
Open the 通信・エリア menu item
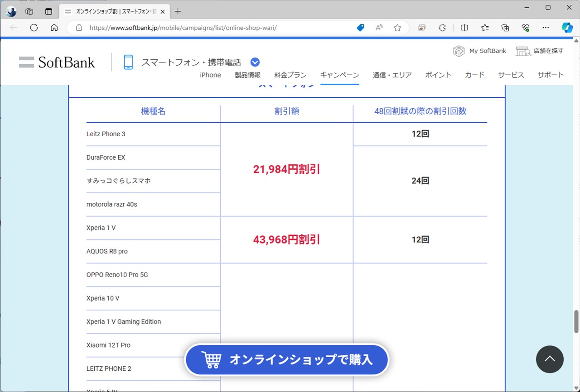(x=392, y=75)
